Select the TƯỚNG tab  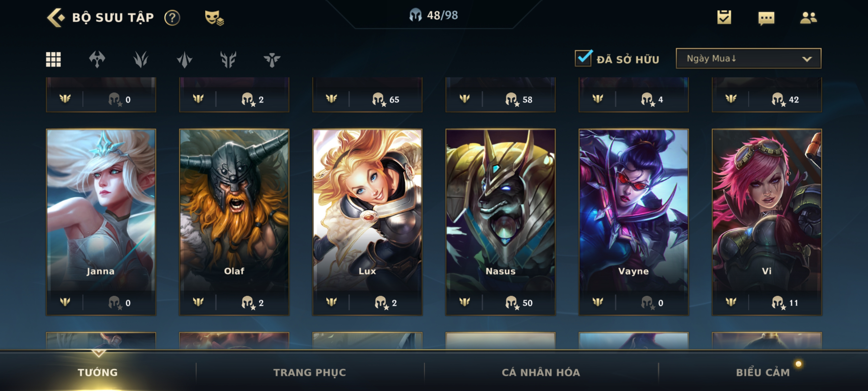coord(98,372)
